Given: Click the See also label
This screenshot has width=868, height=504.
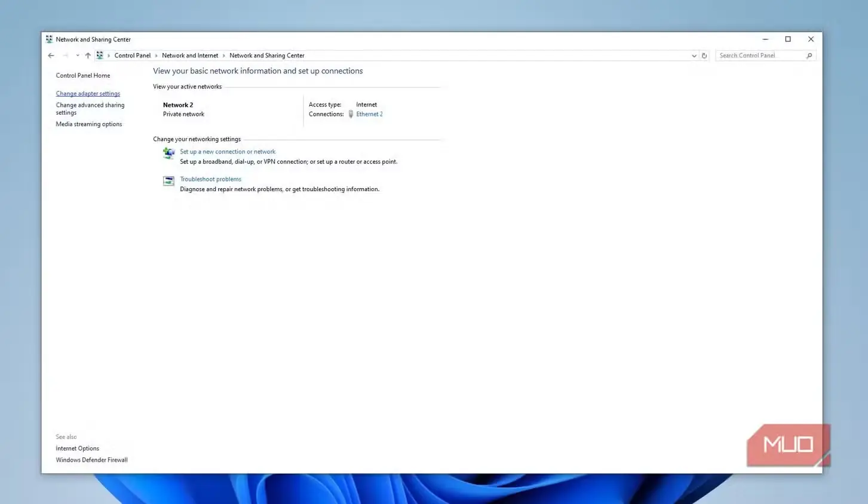Looking at the screenshot, I should coord(66,437).
